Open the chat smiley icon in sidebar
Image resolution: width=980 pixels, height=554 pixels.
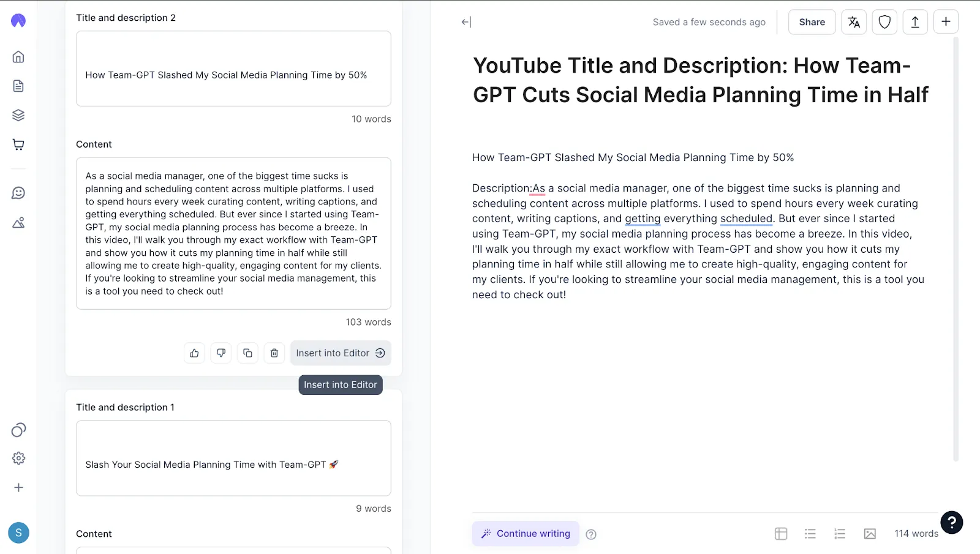[18, 193]
